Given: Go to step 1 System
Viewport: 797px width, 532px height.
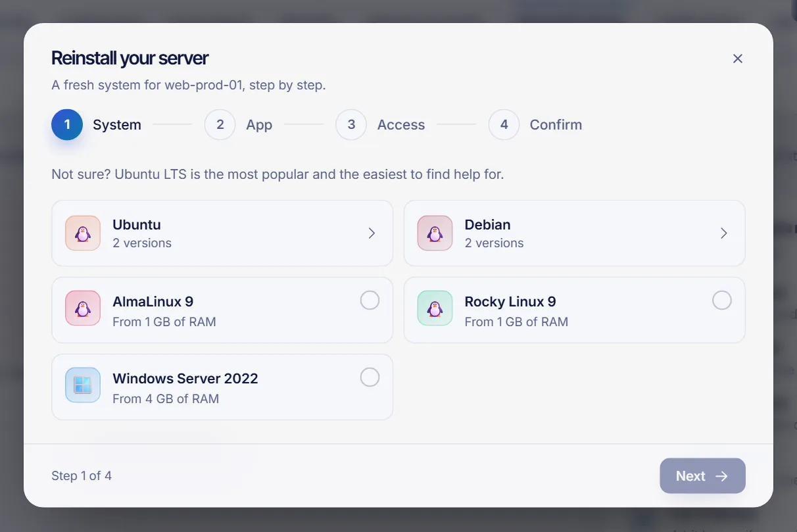Looking at the screenshot, I should click(x=97, y=125).
